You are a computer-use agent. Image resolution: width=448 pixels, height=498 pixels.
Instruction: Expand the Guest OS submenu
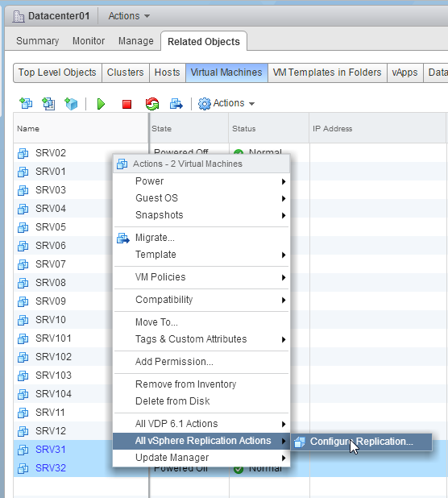pyautogui.click(x=201, y=198)
